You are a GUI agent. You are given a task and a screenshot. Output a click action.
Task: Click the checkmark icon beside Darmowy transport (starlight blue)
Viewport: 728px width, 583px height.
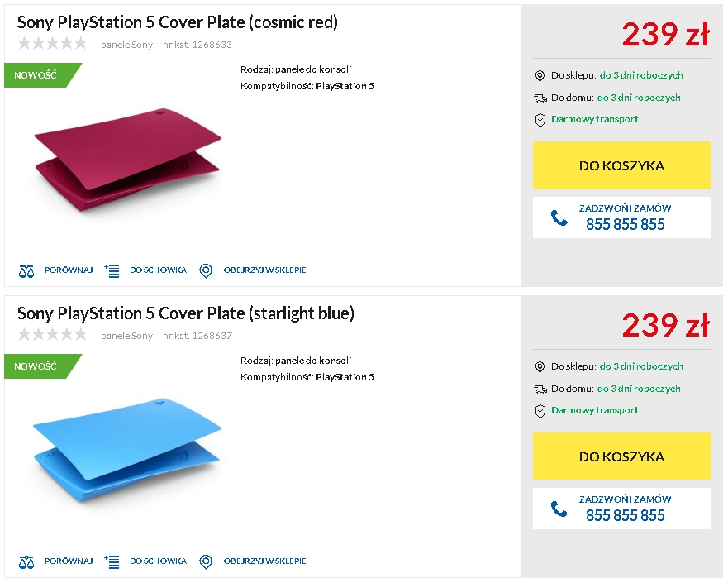tap(540, 410)
